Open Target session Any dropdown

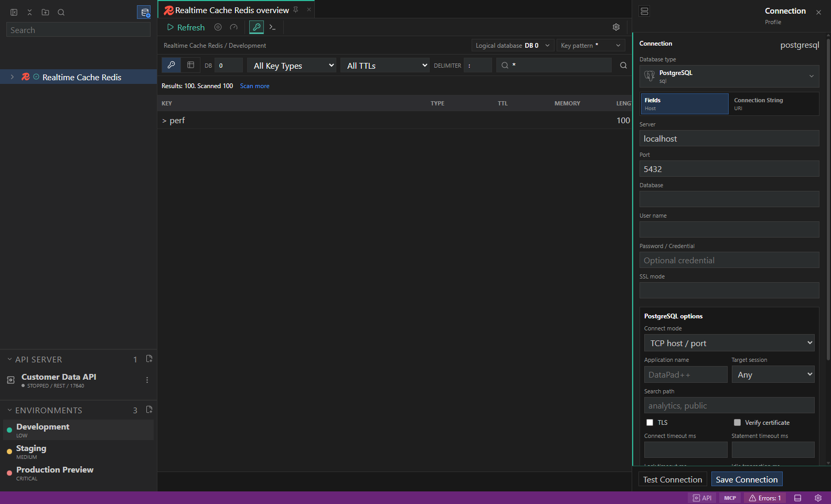[773, 374]
